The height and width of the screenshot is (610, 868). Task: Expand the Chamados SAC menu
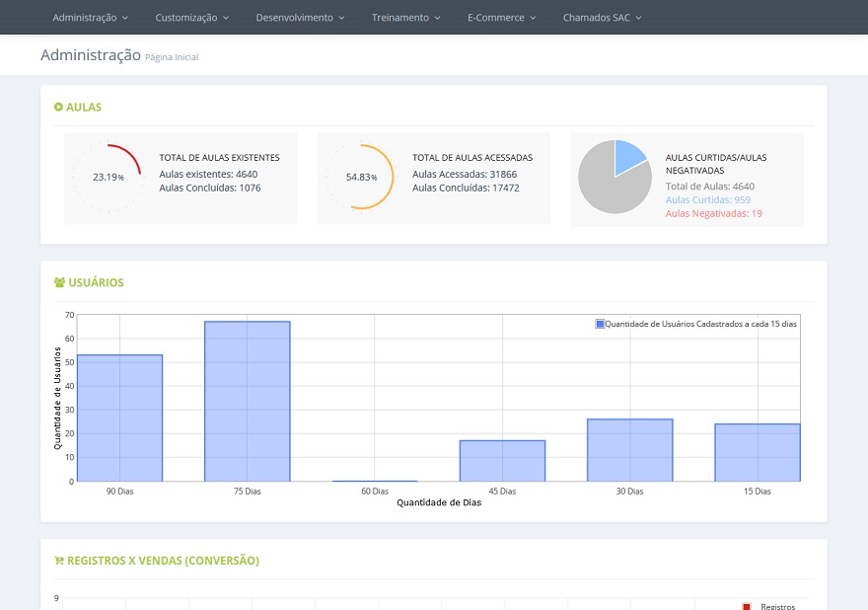(x=602, y=18)
